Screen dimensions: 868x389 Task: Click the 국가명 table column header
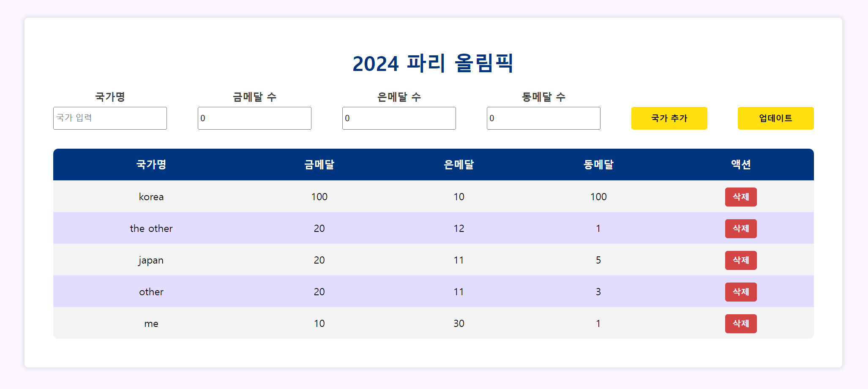[151, 164]
